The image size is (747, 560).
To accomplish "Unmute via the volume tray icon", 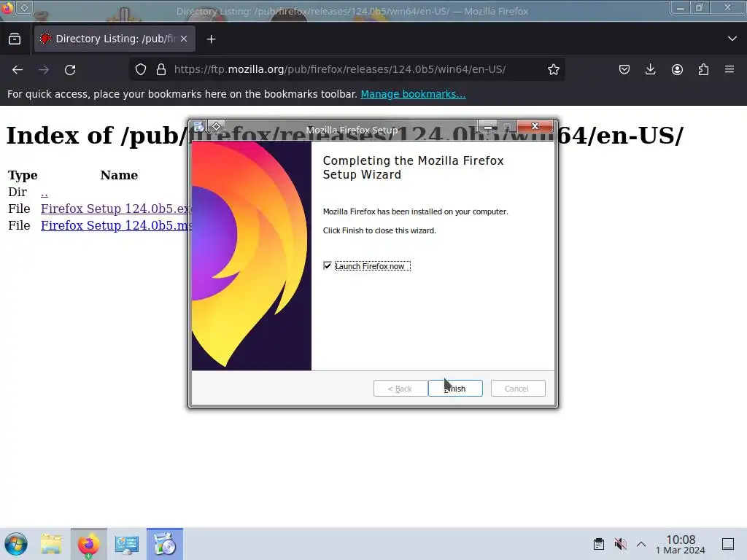I will pyautogui.click(x=620, y=544).
